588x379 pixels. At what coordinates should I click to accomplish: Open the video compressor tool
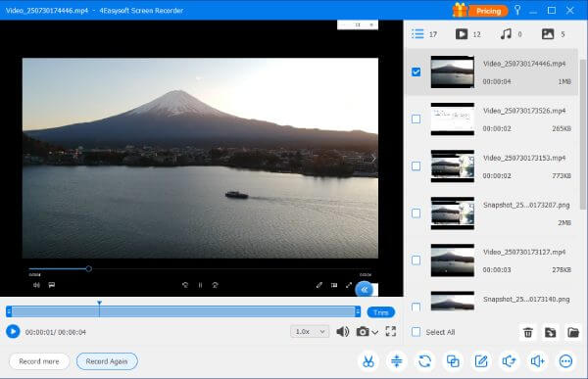pyautogui.click(x=396, y=361)
